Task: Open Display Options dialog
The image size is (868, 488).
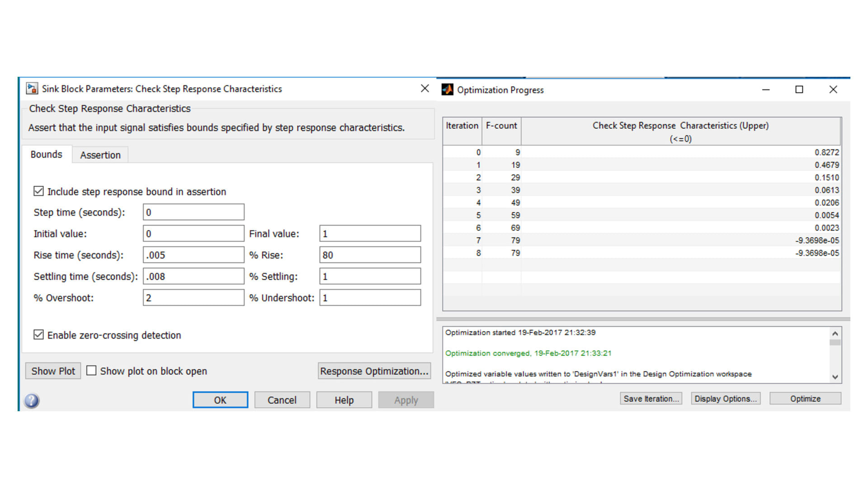Action: (726, 399)
